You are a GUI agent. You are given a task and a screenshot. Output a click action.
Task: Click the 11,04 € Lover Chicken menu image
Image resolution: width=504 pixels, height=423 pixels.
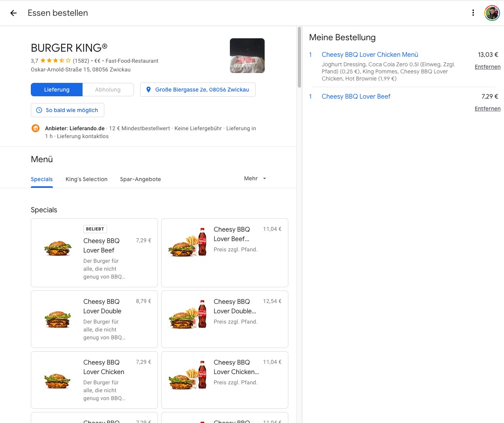click(188, 375)
